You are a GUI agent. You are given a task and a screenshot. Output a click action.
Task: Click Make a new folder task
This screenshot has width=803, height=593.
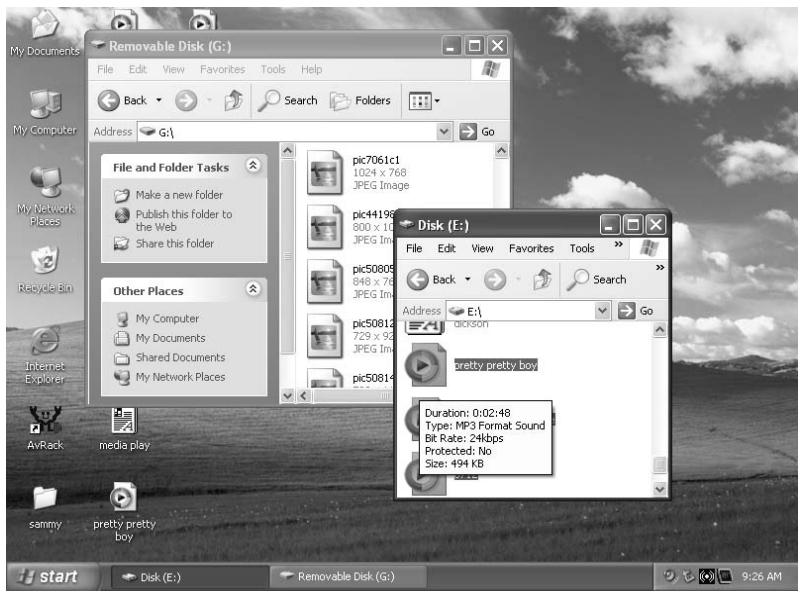[x=169, y=195]
